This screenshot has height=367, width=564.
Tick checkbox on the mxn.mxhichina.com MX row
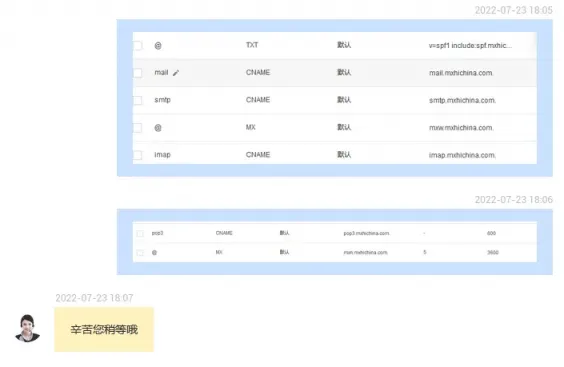(x=140, y=253)
